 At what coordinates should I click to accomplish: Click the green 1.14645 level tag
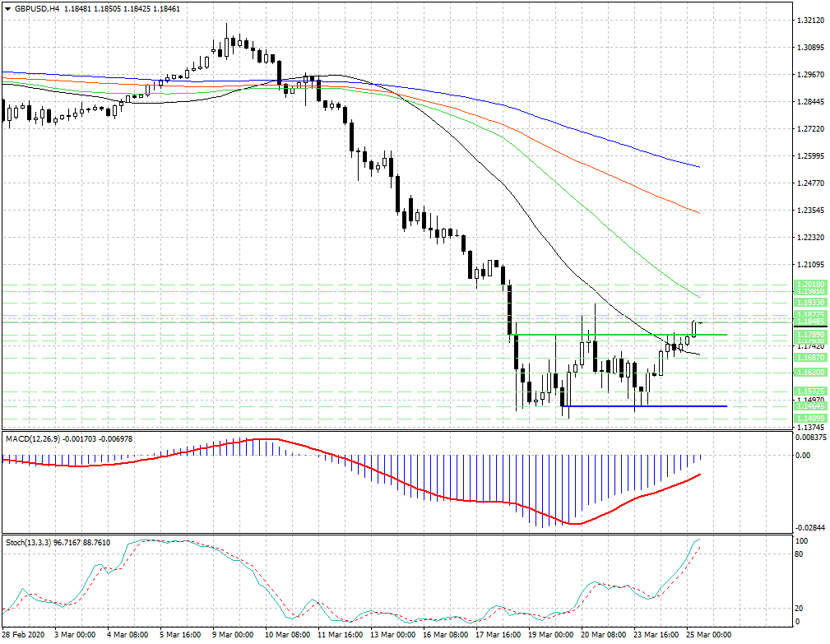(810, 405)
